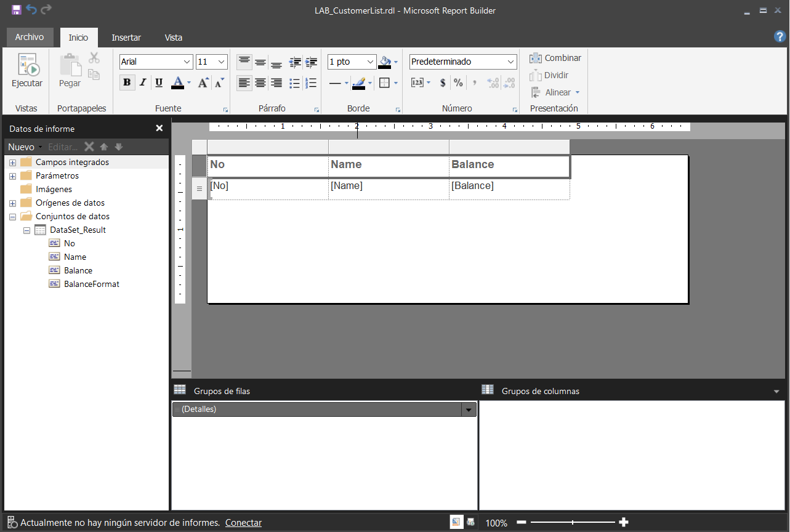This screenshot has height=532, width=790.
Task: Open the 1 pto border width dropdown
Action: [x=370, y=62]
